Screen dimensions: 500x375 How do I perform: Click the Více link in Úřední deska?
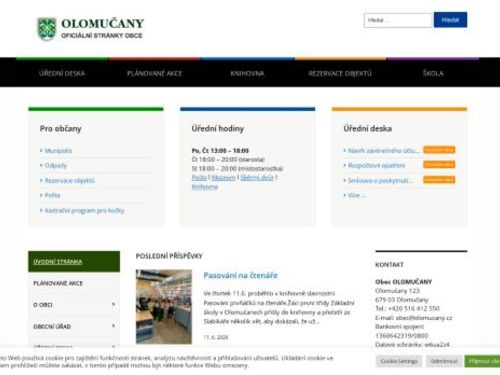click(357, 195)
